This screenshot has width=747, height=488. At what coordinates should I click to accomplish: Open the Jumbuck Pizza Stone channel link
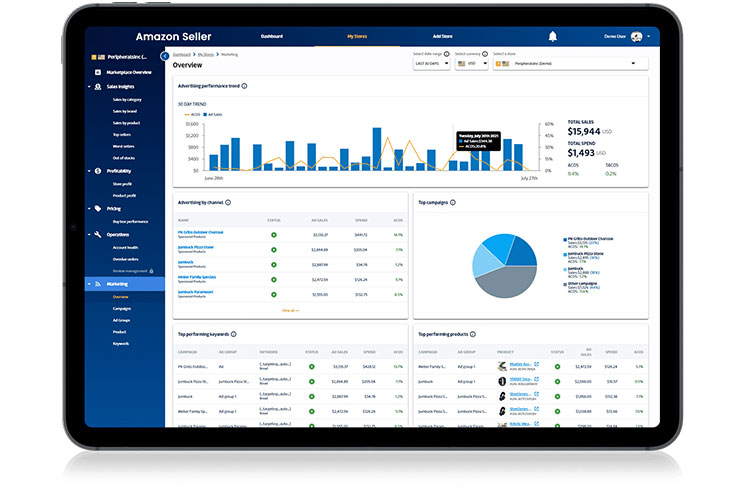[196, 247]
